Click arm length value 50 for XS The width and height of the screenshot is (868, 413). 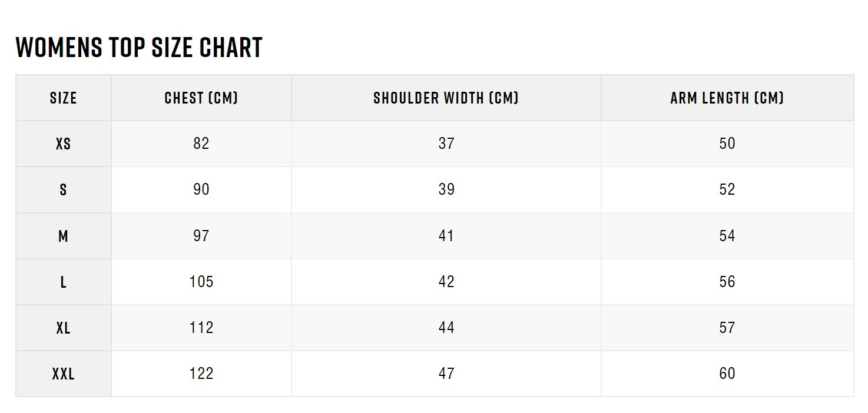click(x=727, y=144)
